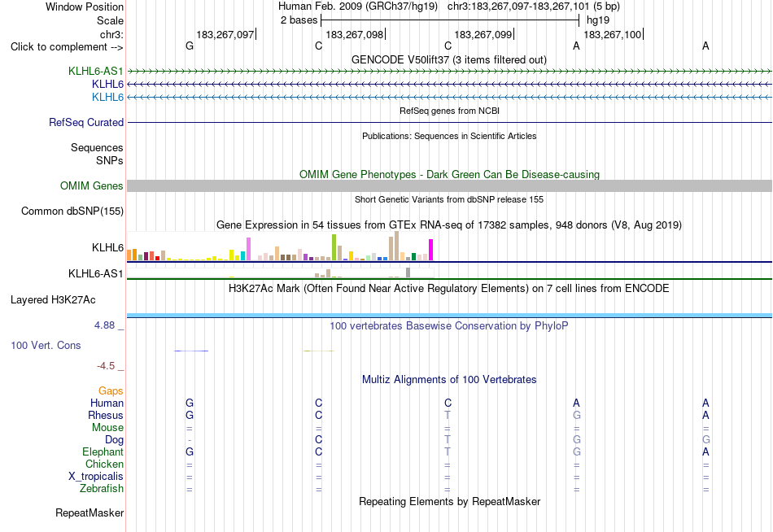The image size is (773, 532).
Task: Click the Common dbSNP(155) track label
Action: tap(72, 211)
